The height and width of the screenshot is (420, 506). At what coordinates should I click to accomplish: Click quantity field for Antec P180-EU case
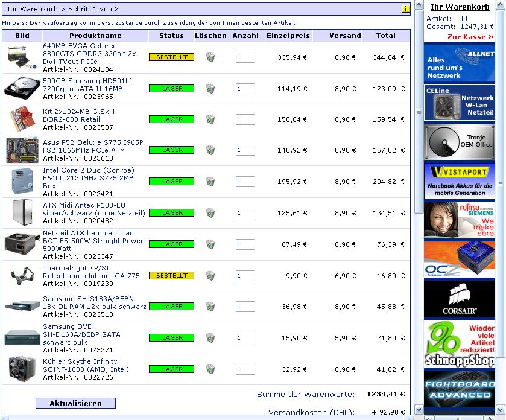click(245, 213)
